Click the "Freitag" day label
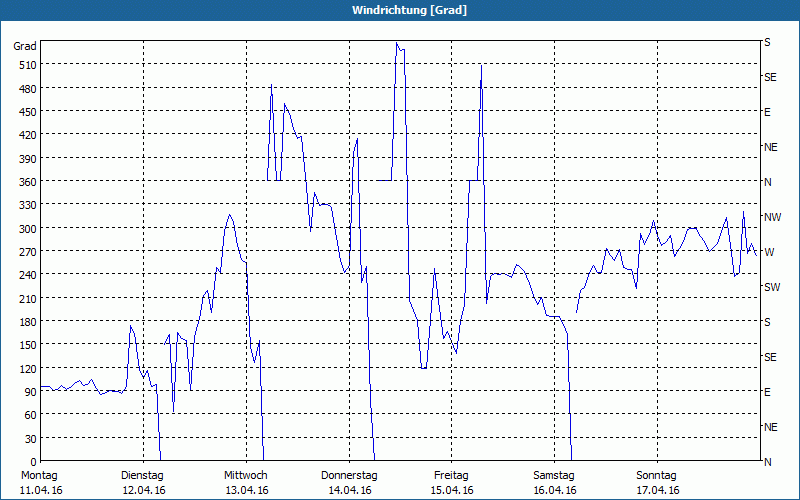The image size is (800, 500). [452, 476]
